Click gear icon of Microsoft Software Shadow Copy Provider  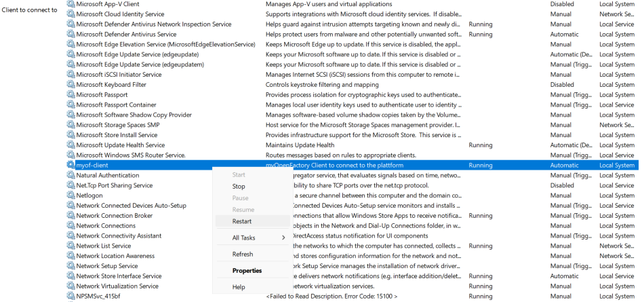[71, 115]
